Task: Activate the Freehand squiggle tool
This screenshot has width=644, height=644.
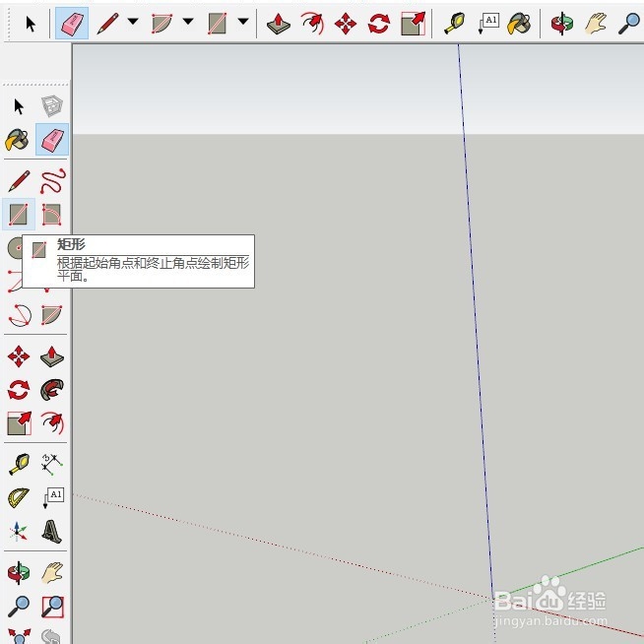Action: (x=53, y=181)
